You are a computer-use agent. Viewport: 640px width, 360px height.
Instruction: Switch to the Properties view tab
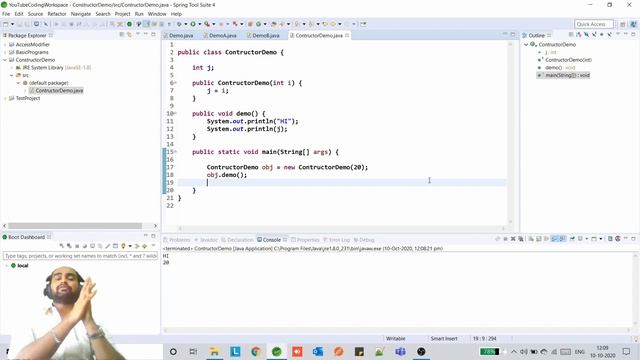coord(305,240)
